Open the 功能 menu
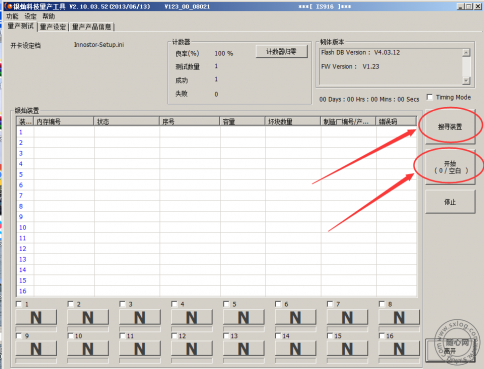The image size is (484, 369). click(12, 16)
